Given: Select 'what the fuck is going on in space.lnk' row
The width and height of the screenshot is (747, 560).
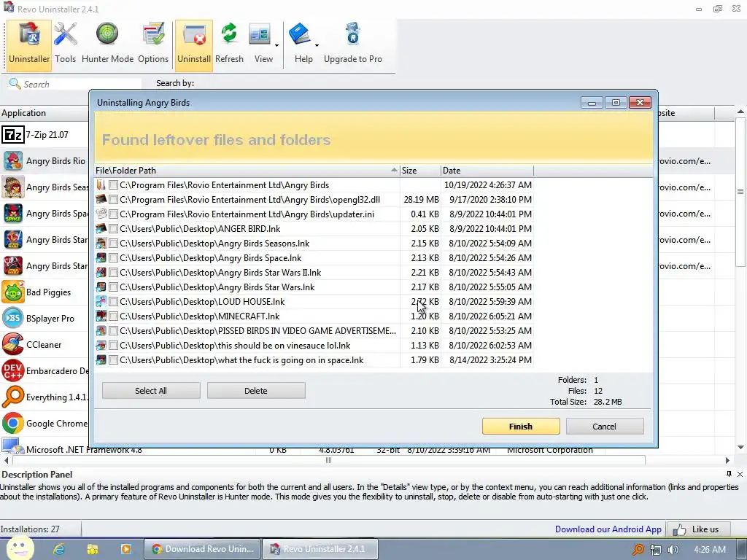Looking at the screenshot, I should click(314, 360).
